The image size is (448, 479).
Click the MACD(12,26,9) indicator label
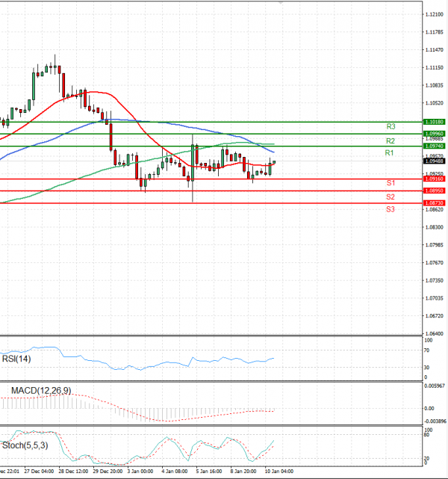(41, 390)
